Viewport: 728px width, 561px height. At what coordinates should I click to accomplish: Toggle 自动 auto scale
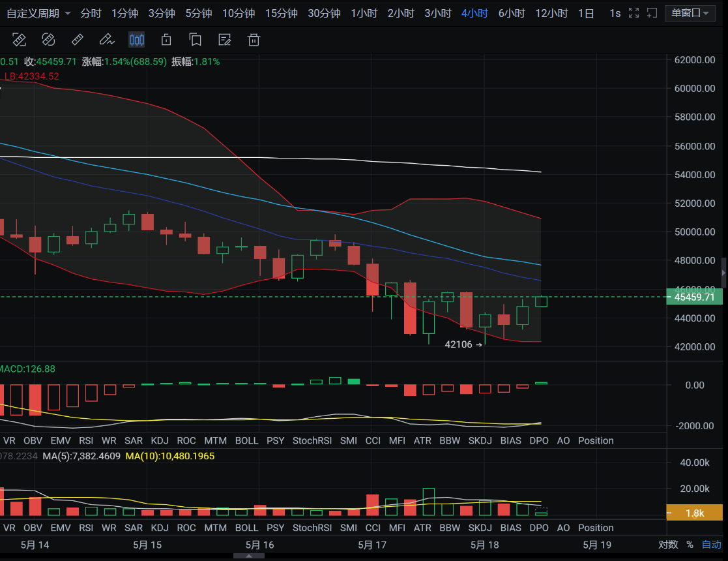(x=711, y=545)
